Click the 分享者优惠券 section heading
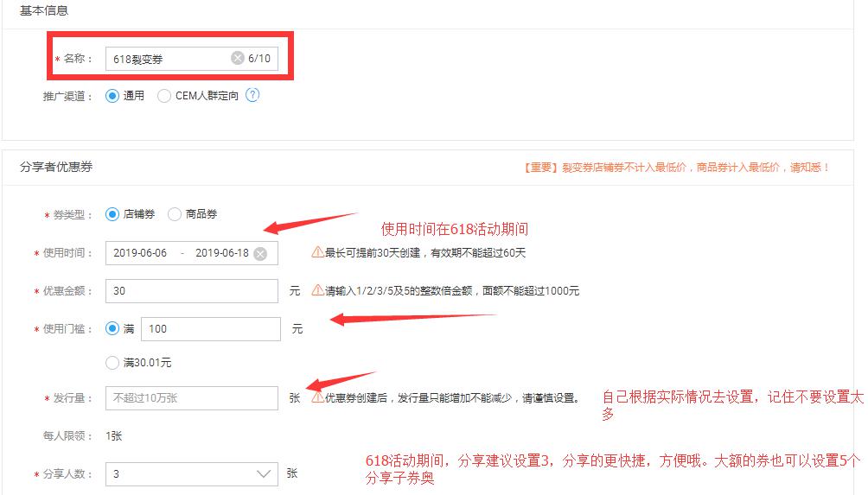 (x=56, y=167)
